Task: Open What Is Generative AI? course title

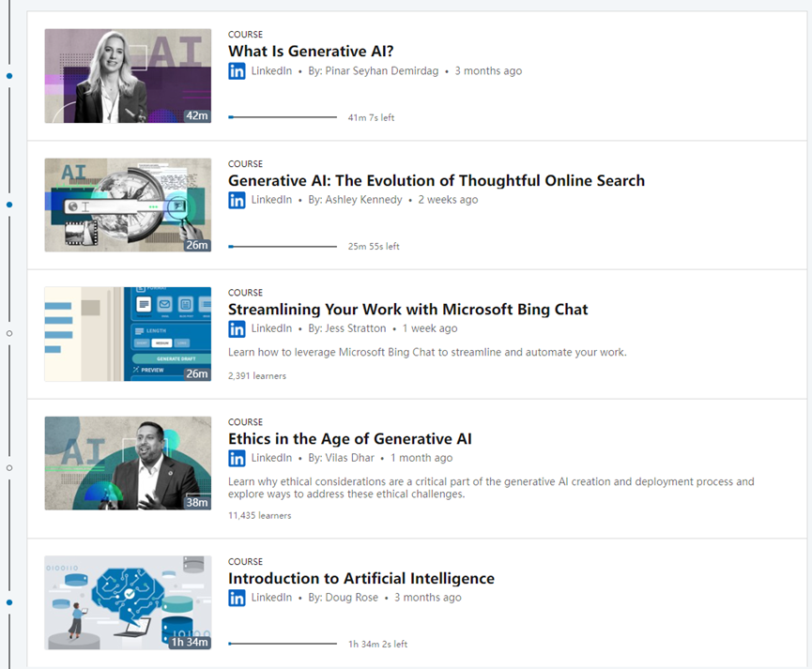Action: tap(311, 52)
